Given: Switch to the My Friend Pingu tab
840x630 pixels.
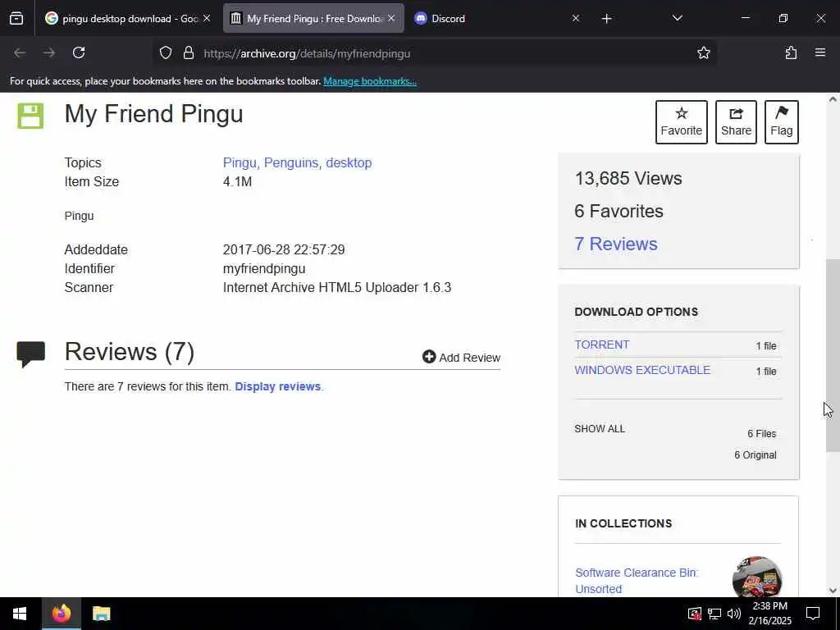Looking at the screenshot, I should click(313, 19).
